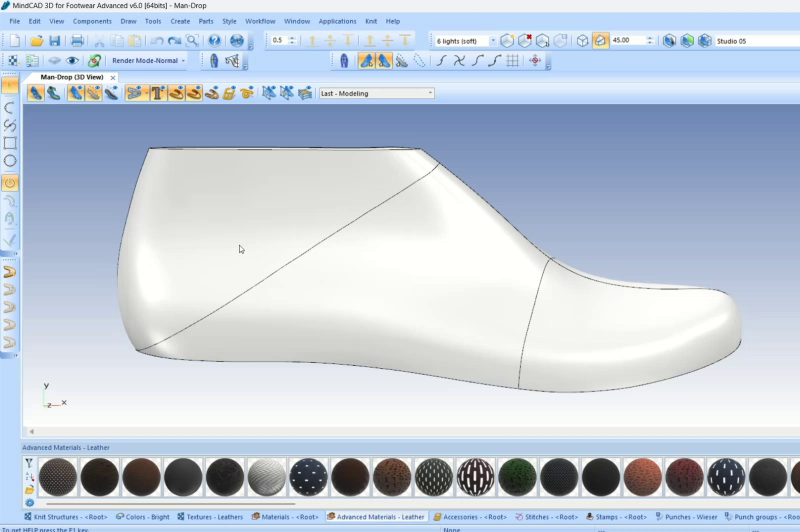
Task: Expand the Last - Modeling combo box
Action: pyautogui.click(x=377, y=93)
